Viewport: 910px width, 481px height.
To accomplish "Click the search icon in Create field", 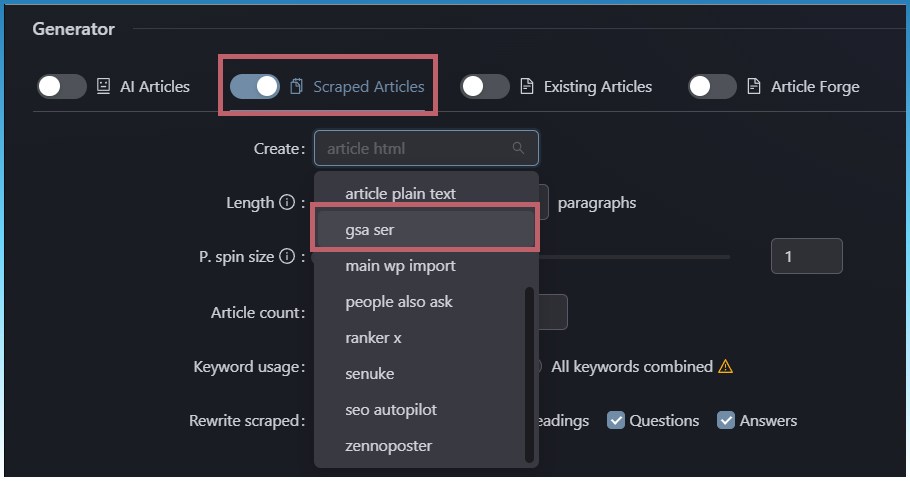I will 518,148.
